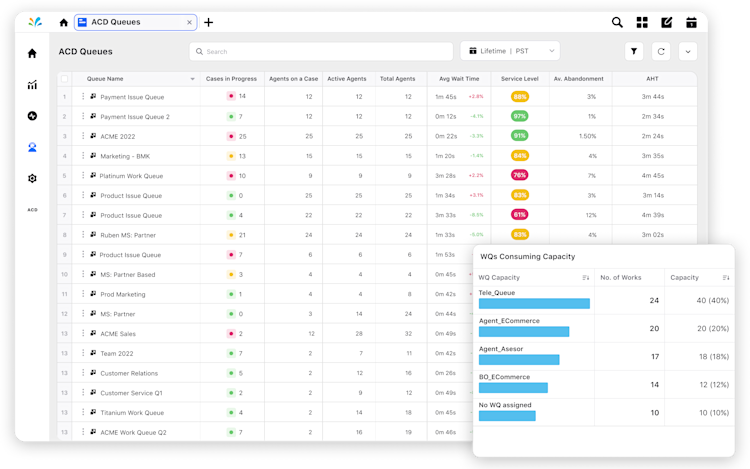Go to home tab icon beside ACD Queues

64,22
